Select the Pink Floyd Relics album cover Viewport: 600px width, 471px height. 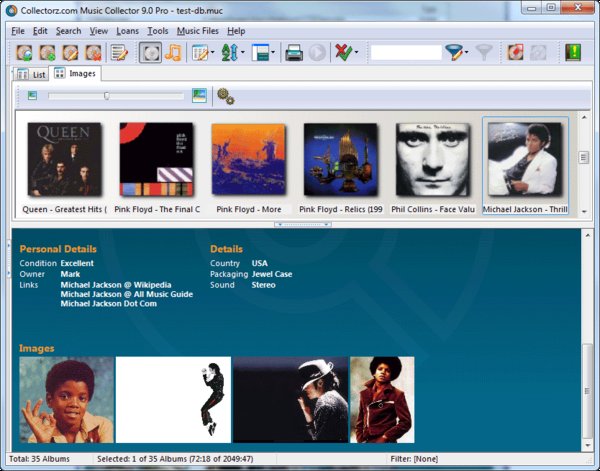(341, 159)
